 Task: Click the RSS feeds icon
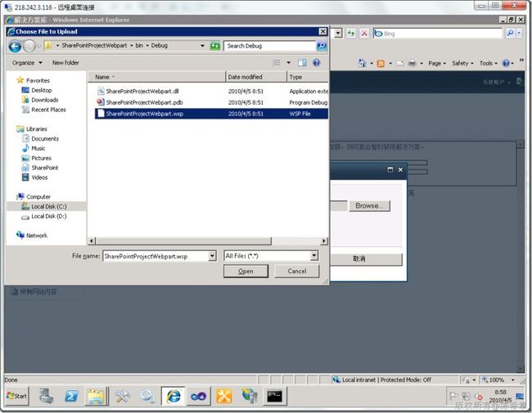[x=381, y=64]
